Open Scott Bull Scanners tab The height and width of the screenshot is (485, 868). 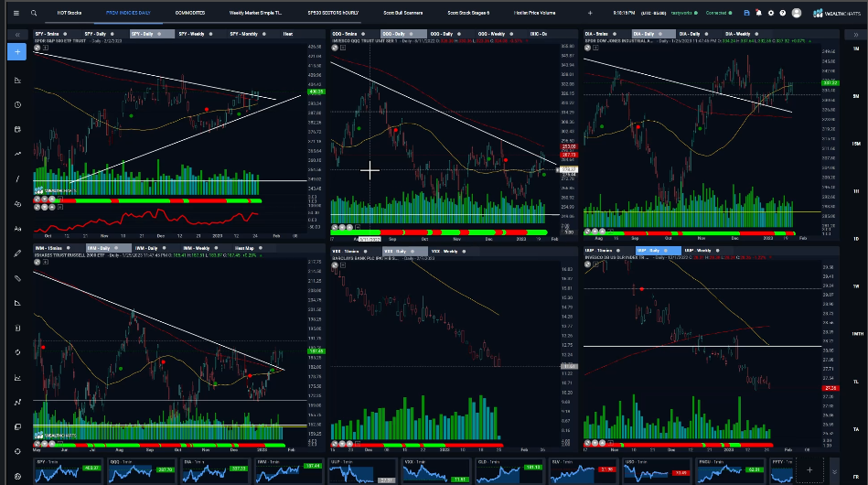(x=403, y=13)
